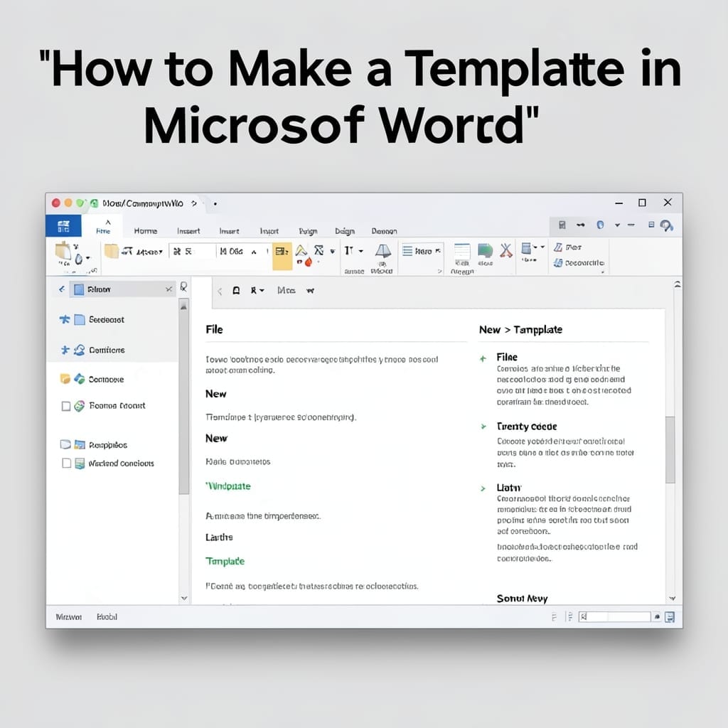Open the IT text direction dropdown arrow
The height and width of the screenshot is (728, 728).
coord(360,251)
